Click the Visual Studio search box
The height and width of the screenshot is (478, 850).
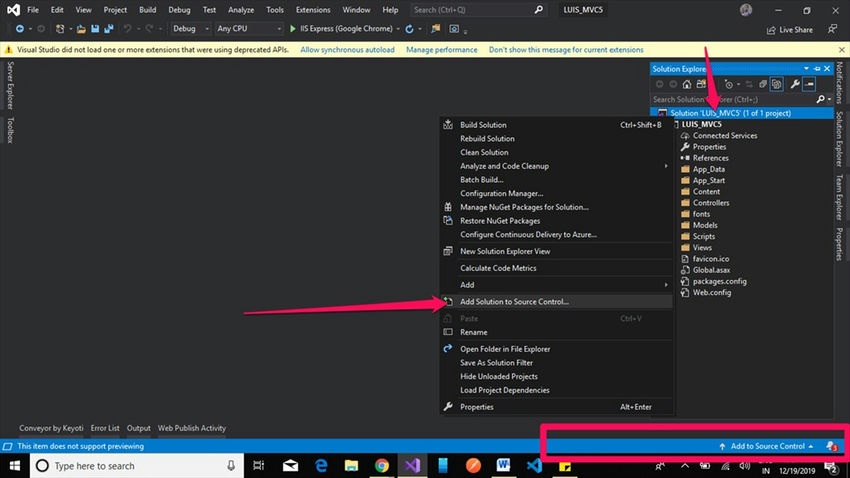point(477,10)
